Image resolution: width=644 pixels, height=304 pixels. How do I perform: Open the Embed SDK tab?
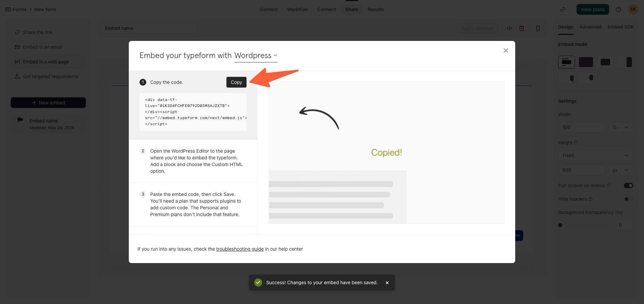click(x=621, y=27)
